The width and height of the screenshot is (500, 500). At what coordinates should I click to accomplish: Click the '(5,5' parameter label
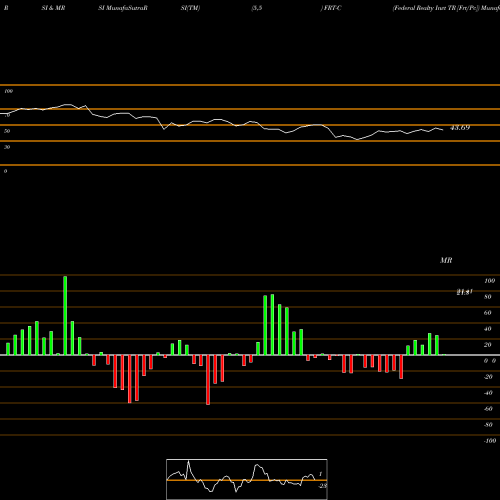tap(257, 8)
